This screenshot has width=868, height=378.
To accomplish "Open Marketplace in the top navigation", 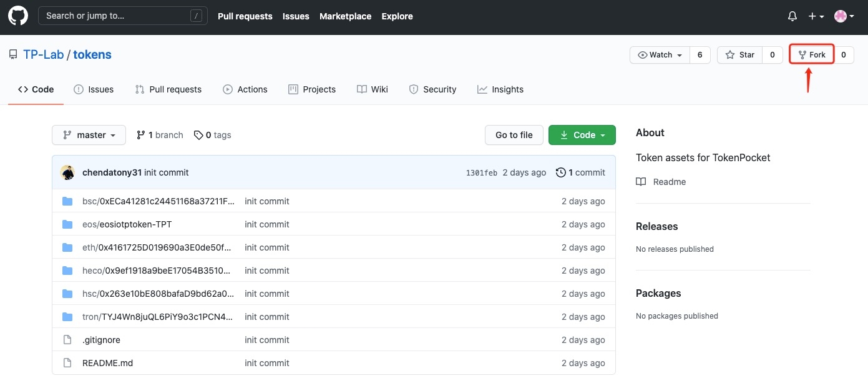I will [345, 16].
